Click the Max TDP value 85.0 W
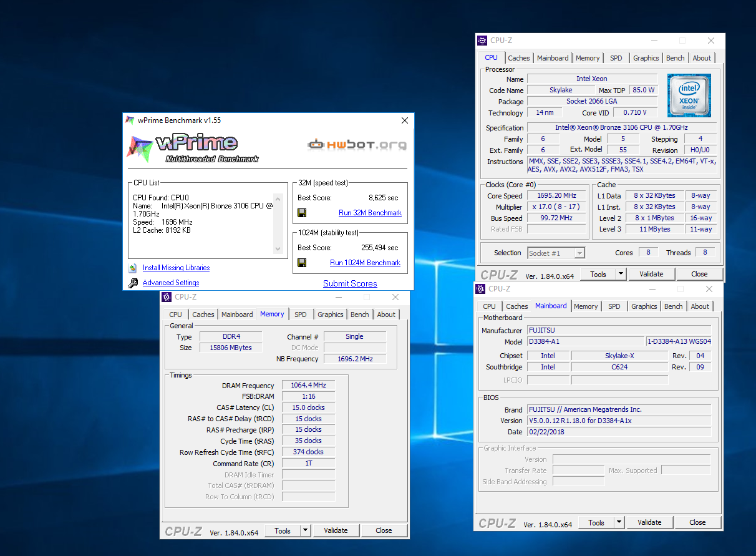 click(x=644, y=90)
